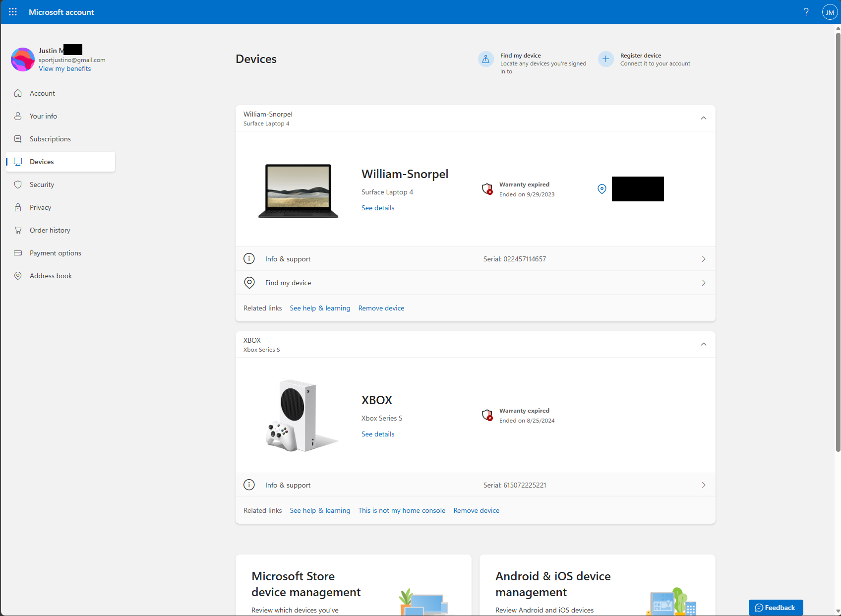Click the Address book pin icon

[x=18, y=276]
